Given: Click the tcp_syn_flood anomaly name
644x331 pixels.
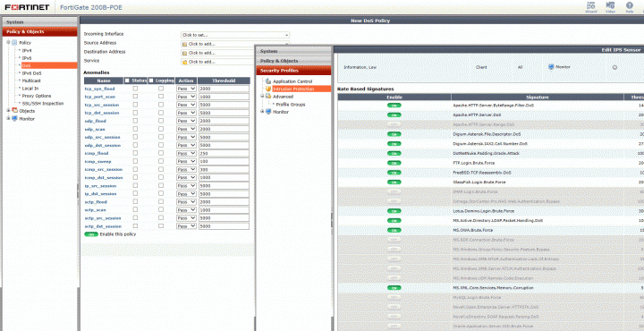Looking at the screenshot, I should 100,89.
